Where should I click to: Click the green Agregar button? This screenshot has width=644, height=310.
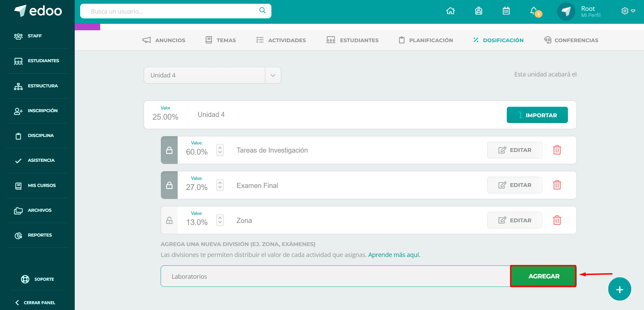click(x=543, y=276)
